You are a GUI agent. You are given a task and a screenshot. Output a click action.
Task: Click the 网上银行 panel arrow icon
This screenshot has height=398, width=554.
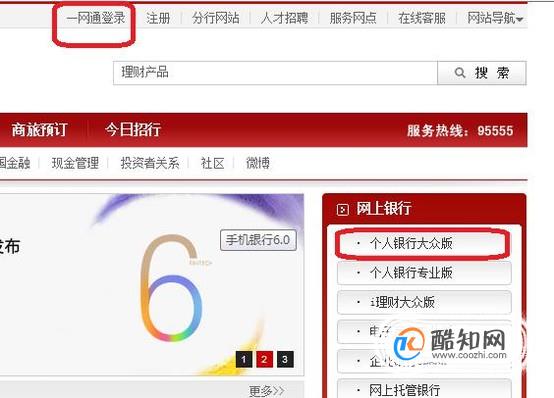pyautogui.click(x=342, y=210)
